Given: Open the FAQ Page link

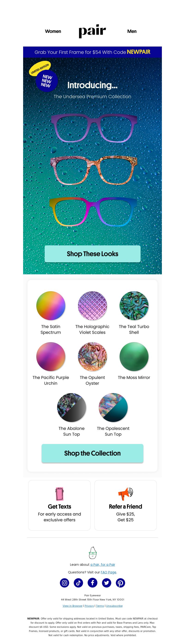Looking at the screenshot, I should [108, 572].
